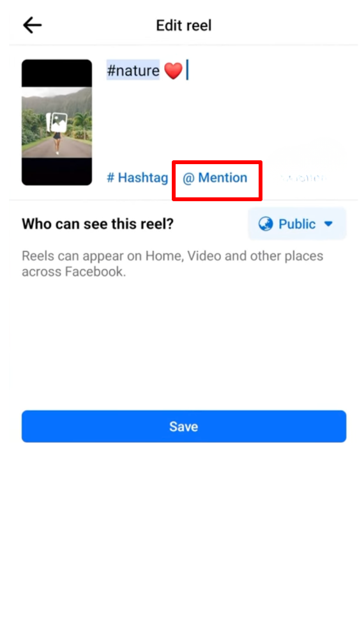Tap the cover image icon on thumbnail

coord(57,123)
